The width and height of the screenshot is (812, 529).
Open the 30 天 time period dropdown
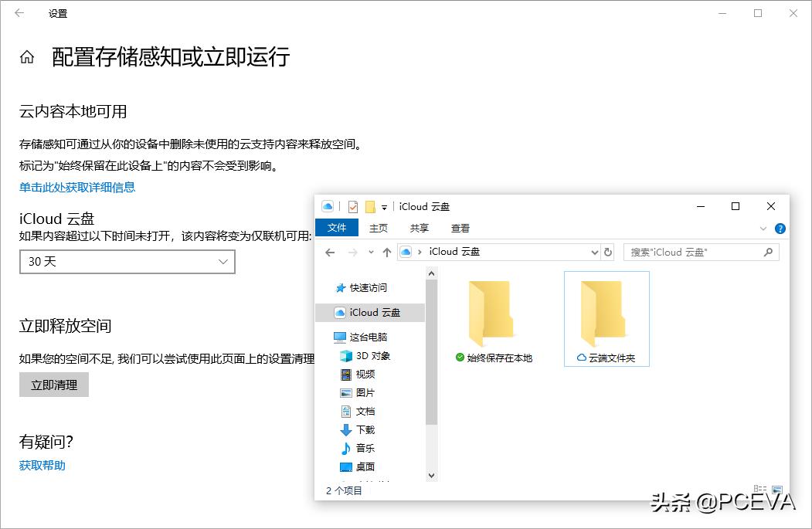[127, 262]
